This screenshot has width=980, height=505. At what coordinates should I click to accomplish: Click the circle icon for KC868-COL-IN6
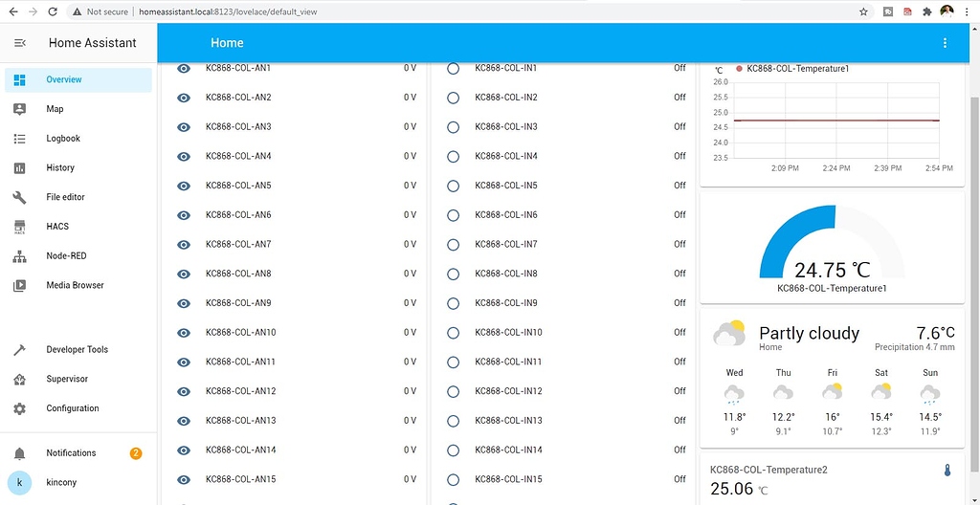click(453, 215)
